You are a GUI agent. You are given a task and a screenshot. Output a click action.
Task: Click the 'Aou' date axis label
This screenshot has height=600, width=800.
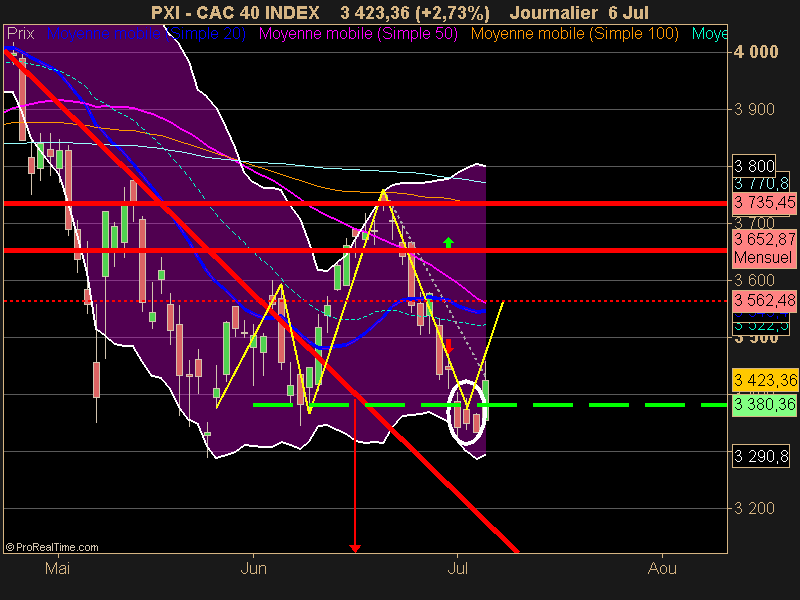coord(662,568)
